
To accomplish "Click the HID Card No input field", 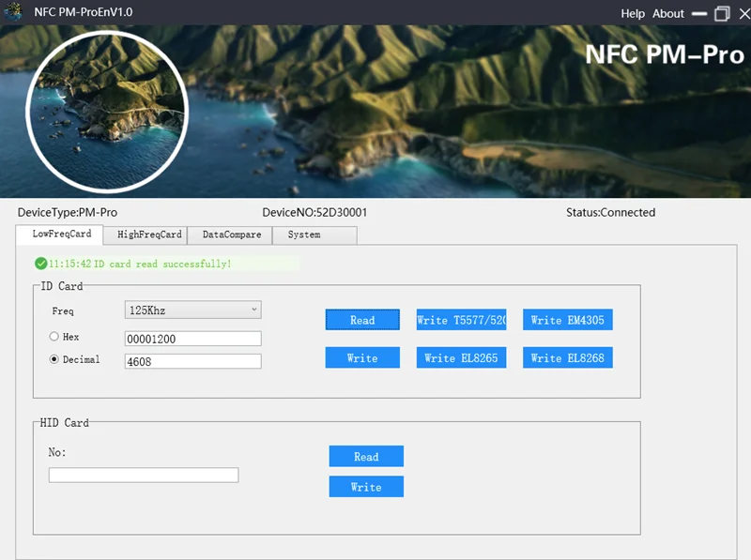I will [x=144, y=475].
